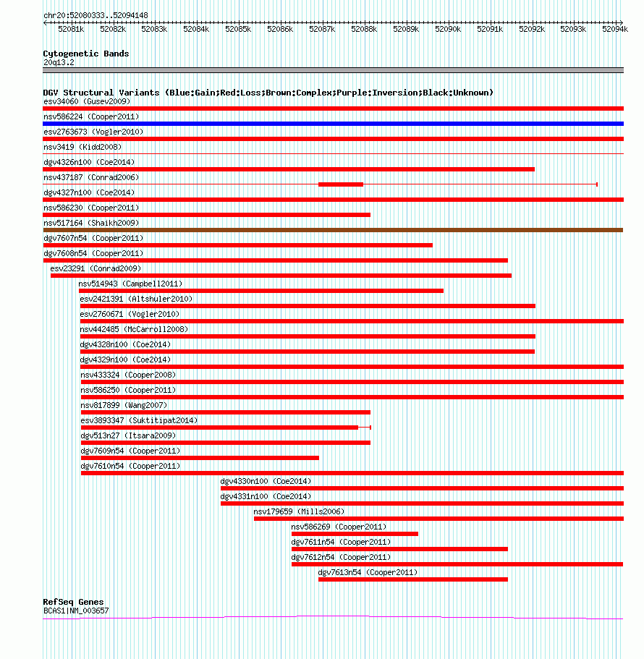644x659 pixels.
Task: Open the nsv3419 (Kidd2008) variant label
Action: (82, 147)
